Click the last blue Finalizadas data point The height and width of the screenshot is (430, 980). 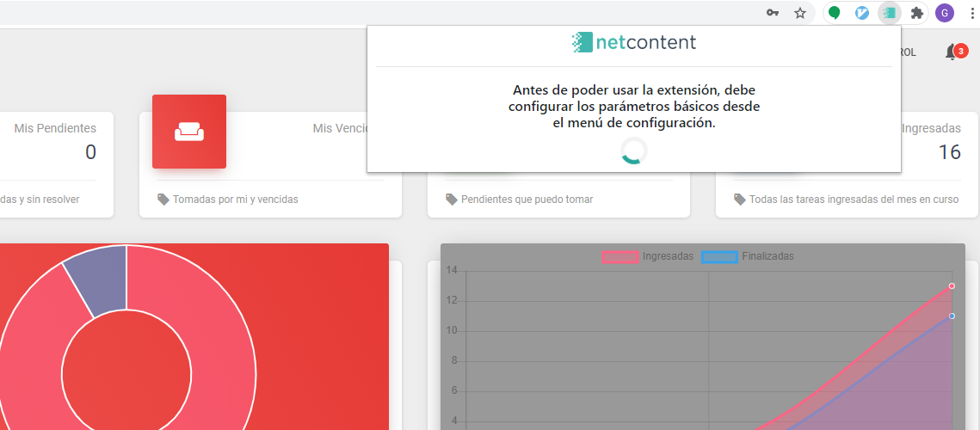click(x=952, y=316)
